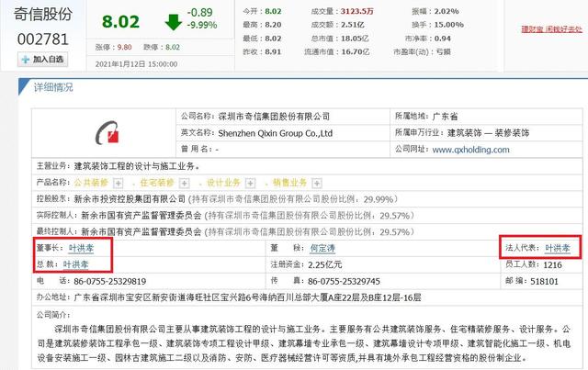Click the price change -0.89
The height and width of the screenshot is (370, 588).
pos(200,12)
